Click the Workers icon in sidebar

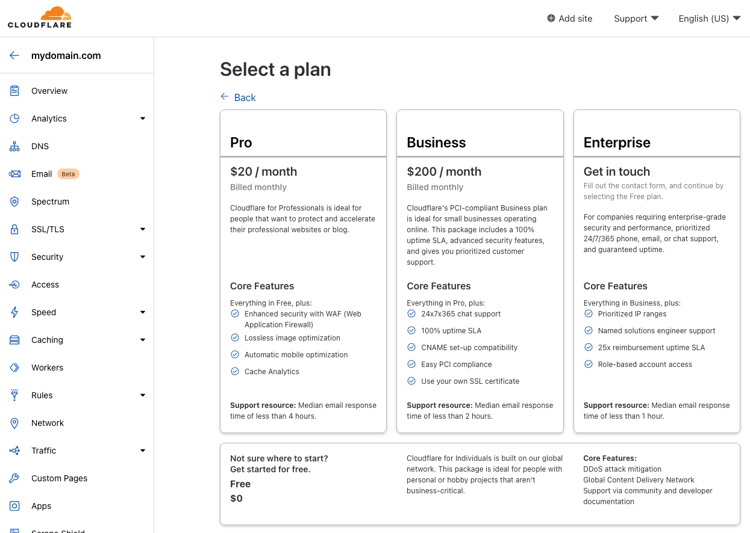[x=14, y=368]
